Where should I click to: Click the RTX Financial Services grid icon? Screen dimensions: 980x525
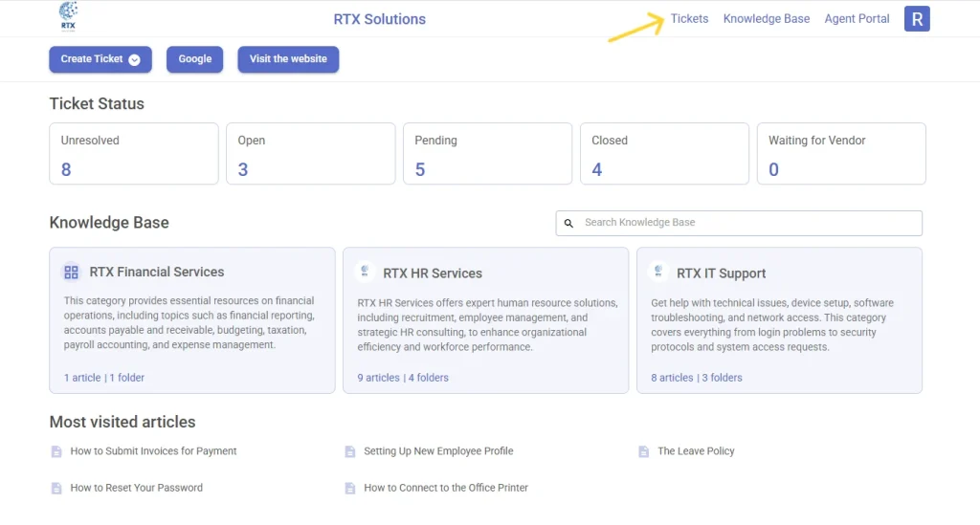tap(71, 273)
